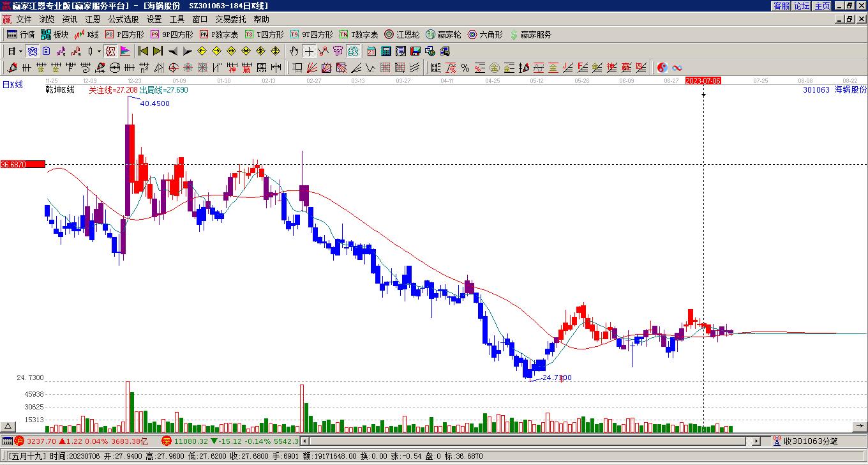Open the 六角形 hexagon chart

point(485,34)
